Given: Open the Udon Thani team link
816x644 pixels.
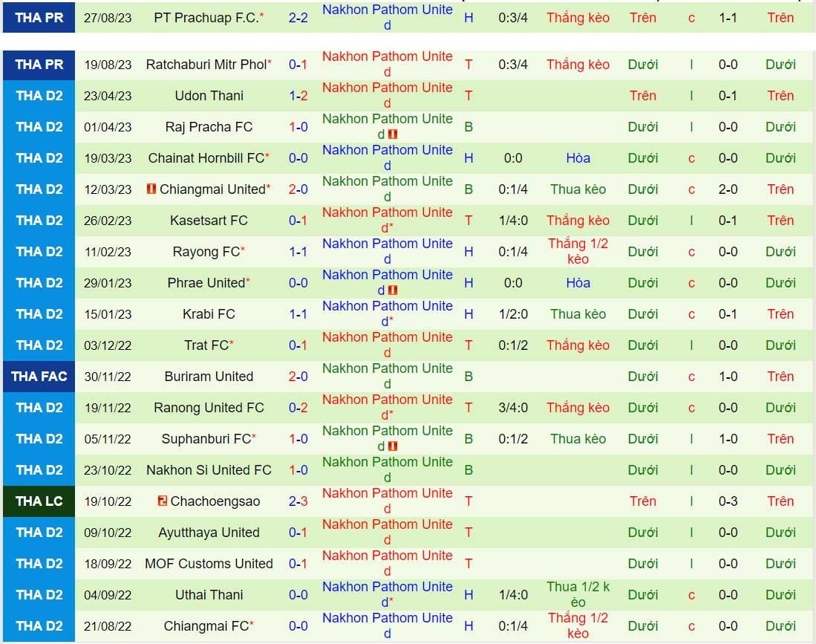Looking at the screenshot, I should coord(208,96).
